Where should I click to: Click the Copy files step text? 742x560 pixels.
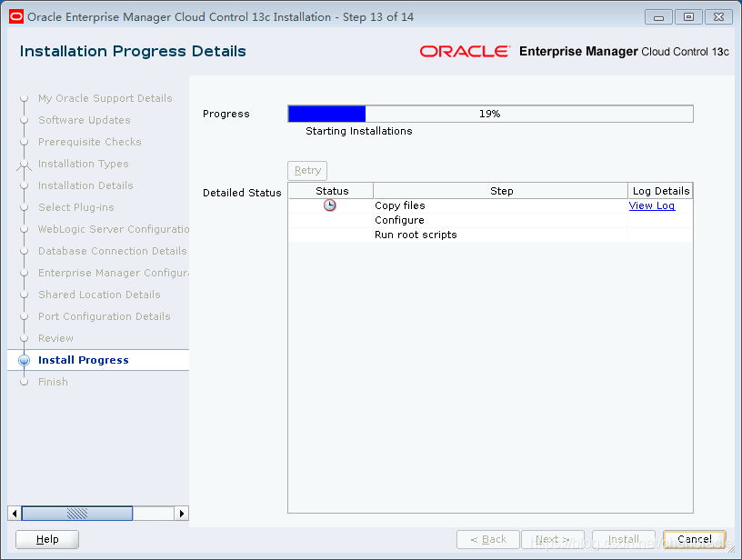(400, 205)
